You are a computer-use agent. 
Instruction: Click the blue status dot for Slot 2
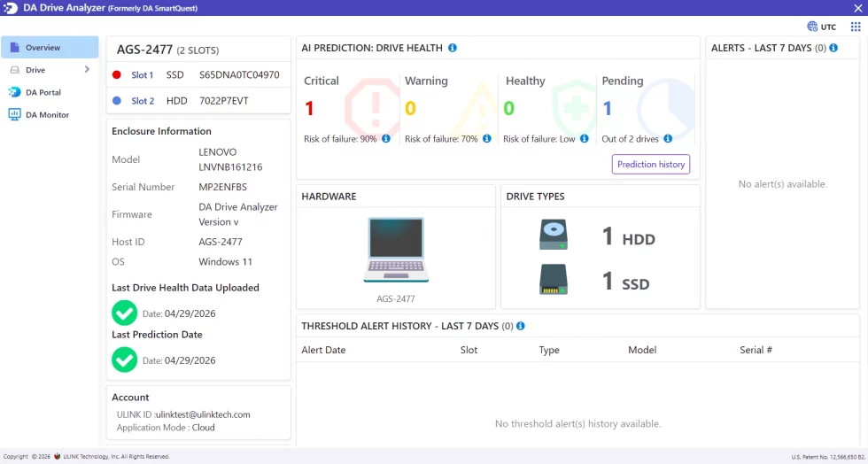(x=117, y=101)
